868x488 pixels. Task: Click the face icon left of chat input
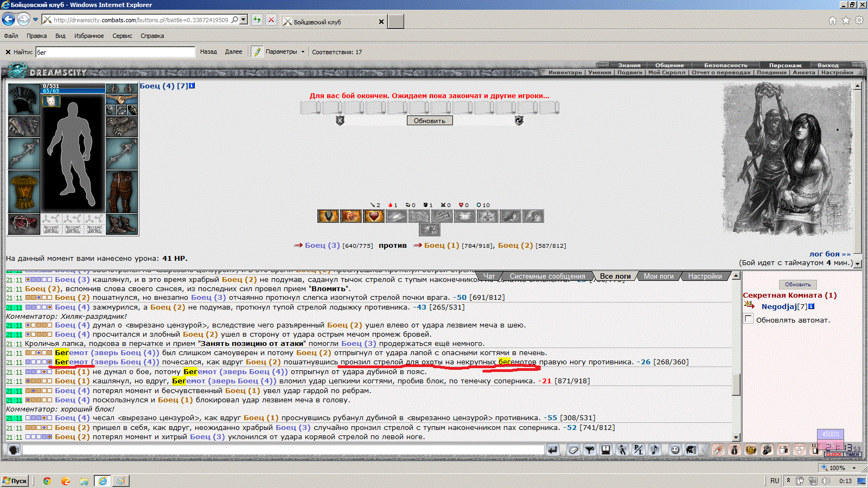14,450
